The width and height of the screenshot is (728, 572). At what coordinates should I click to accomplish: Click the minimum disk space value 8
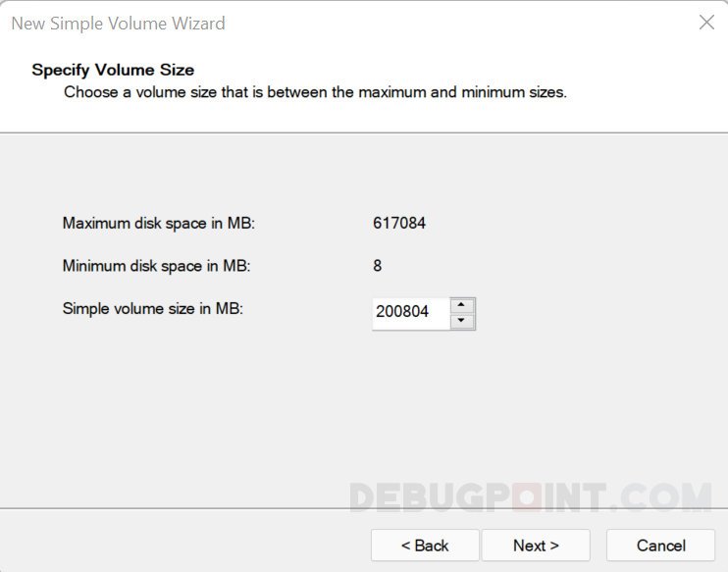[378, 266]
